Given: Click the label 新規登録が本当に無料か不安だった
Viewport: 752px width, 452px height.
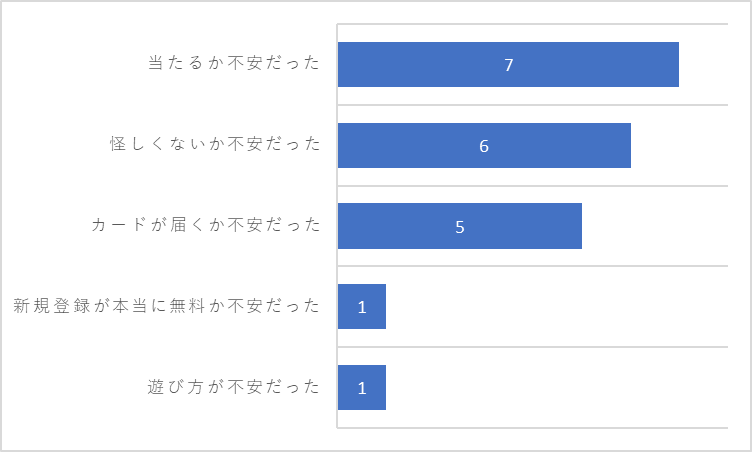Looking at the screenshot, I should coord(166,306).
